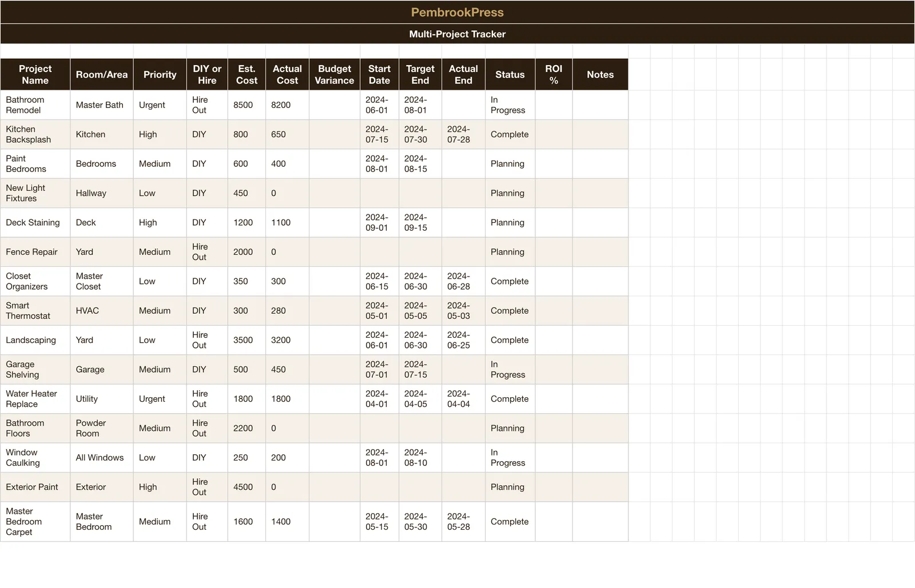The width and height of the screenshot is (915, 588).
Task: Select Garage Shelving's In Progress status
Action: click(510, 370)
